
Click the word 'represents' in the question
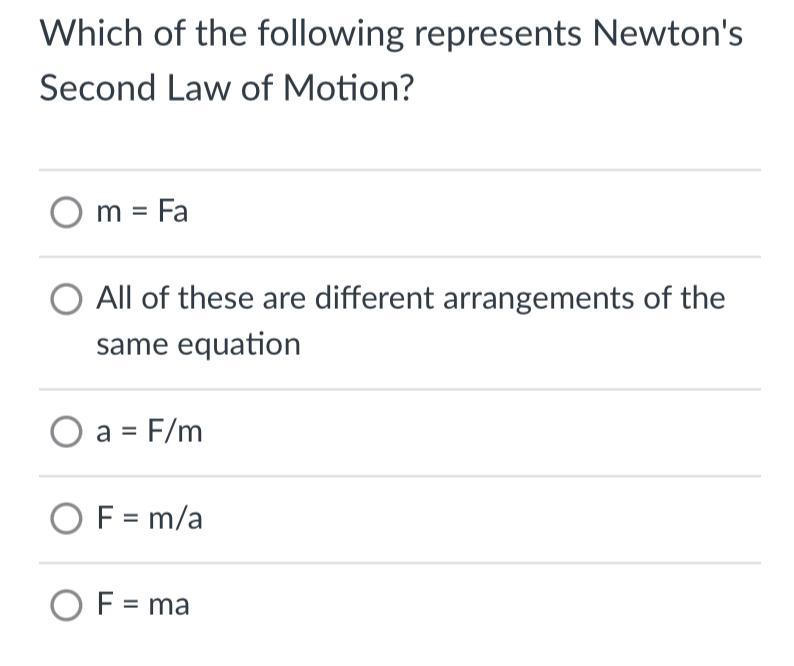pos(498,35)
